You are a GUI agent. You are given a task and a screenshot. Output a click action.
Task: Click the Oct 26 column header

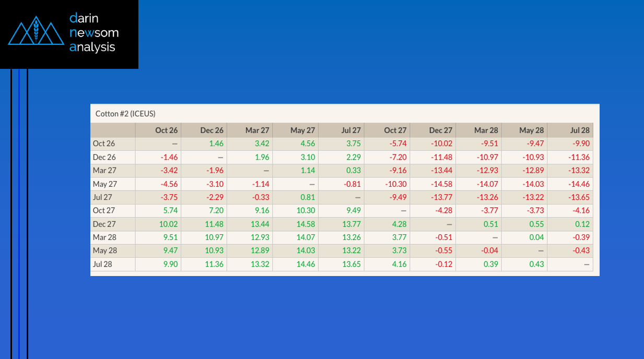click(x=167, y=130)
